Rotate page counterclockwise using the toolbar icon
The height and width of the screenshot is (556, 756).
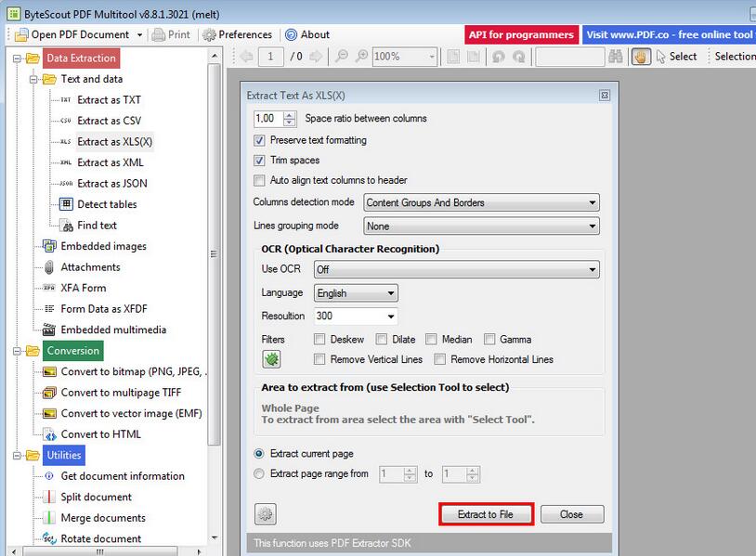pyautogui.click(x=499, y=57)
